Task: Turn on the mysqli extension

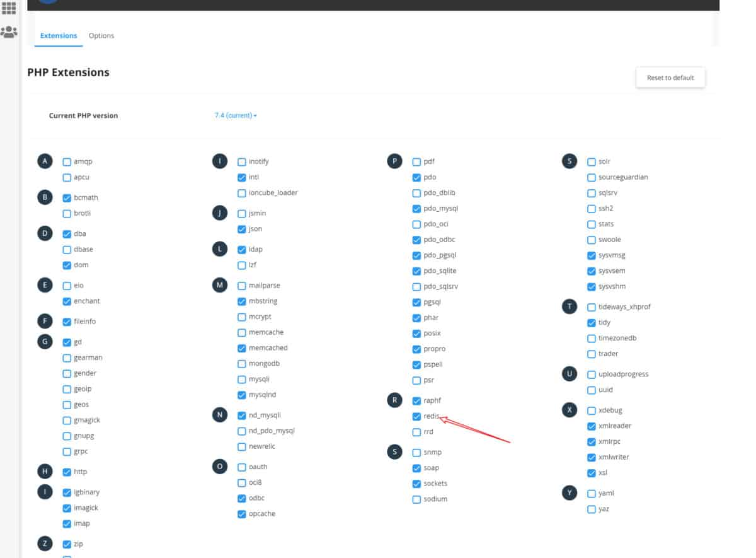Action: (242, 380)
